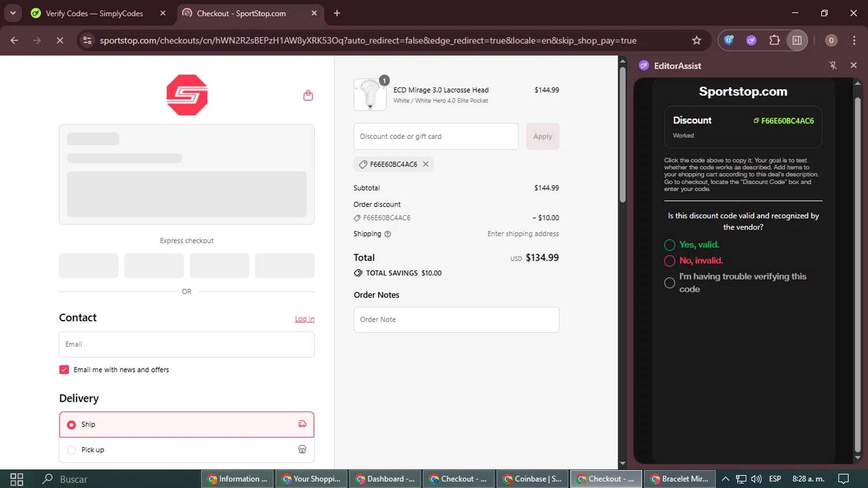Click the 'TOTAL SAVINGS $10.00' line

point(398,273)
